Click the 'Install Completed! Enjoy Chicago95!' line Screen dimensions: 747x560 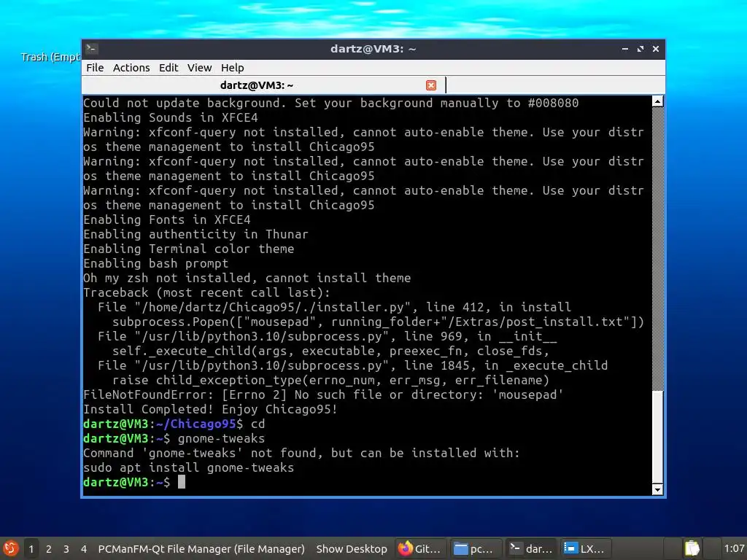coord(211,410)
